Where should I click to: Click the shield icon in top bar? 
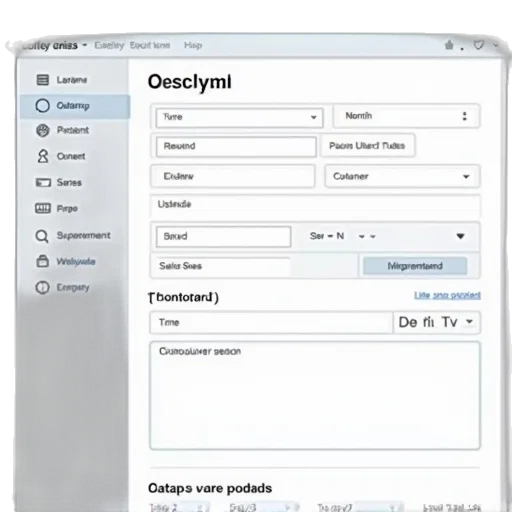479,45
